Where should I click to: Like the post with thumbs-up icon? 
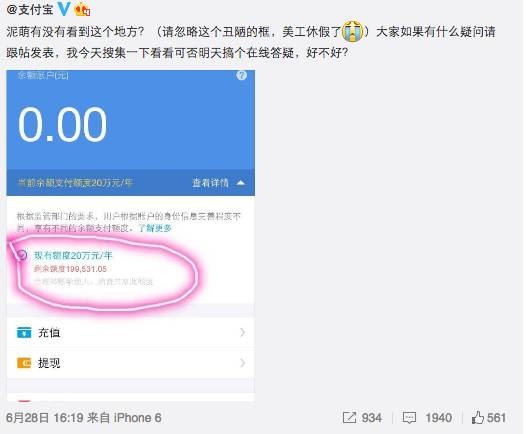pos(477,418)
